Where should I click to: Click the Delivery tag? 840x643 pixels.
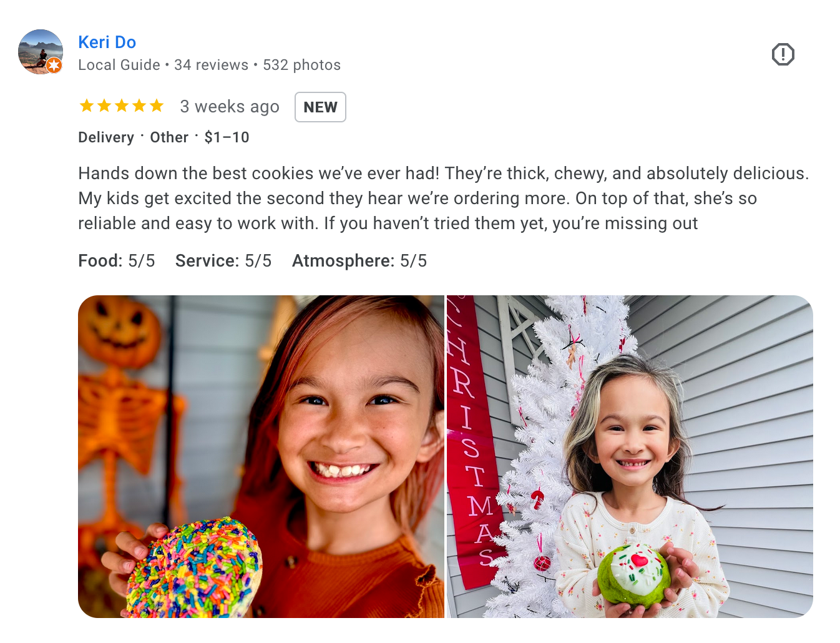(x=106, y=137)
